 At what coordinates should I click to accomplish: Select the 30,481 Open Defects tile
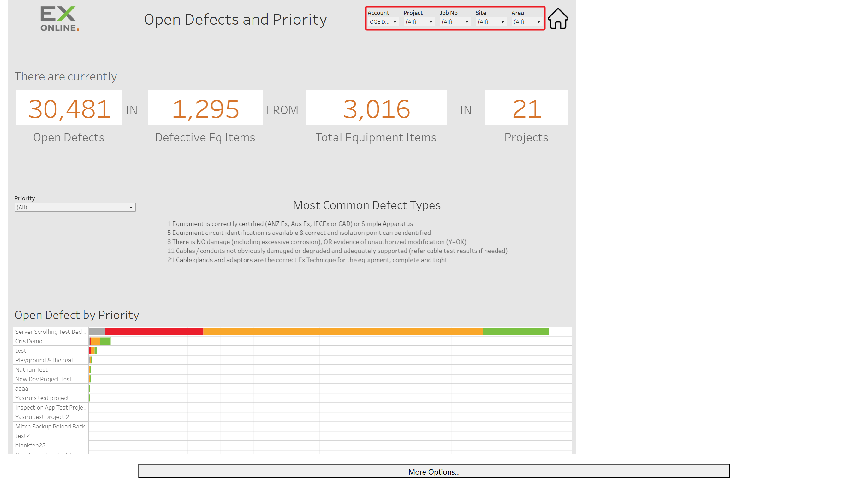coord(69,108)
